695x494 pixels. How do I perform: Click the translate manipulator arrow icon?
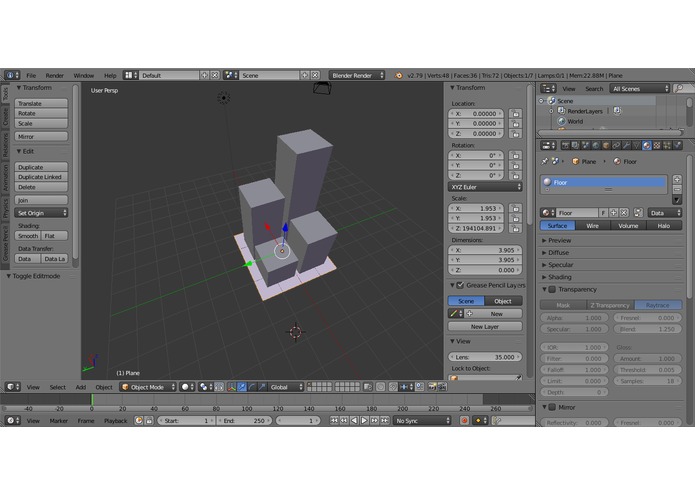pos(242,387)
